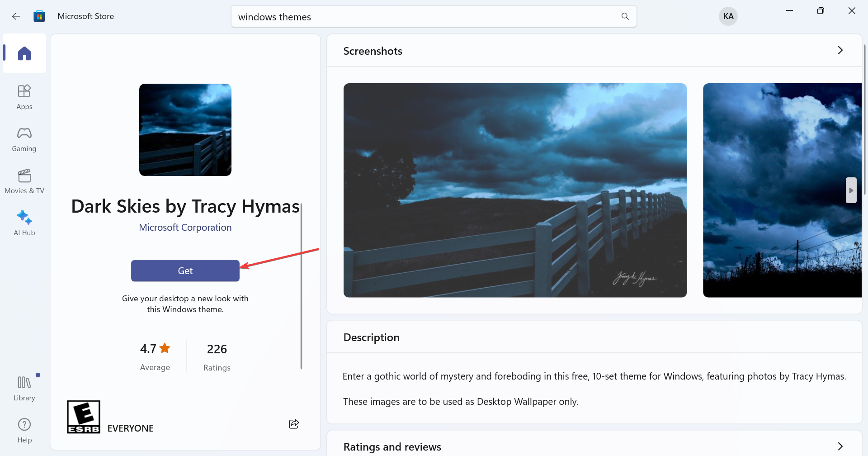Open the Movies & TV section

click(24, 181)
